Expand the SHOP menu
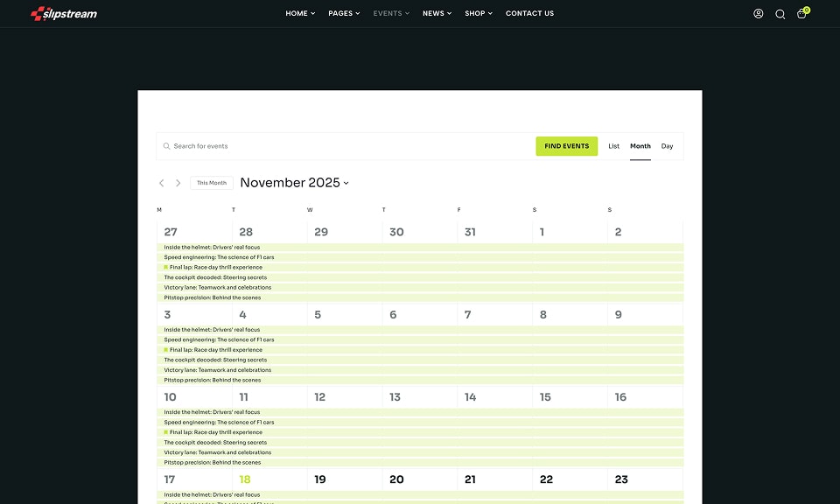The width and height of the screenshot is (840, 504). [479, 13]
